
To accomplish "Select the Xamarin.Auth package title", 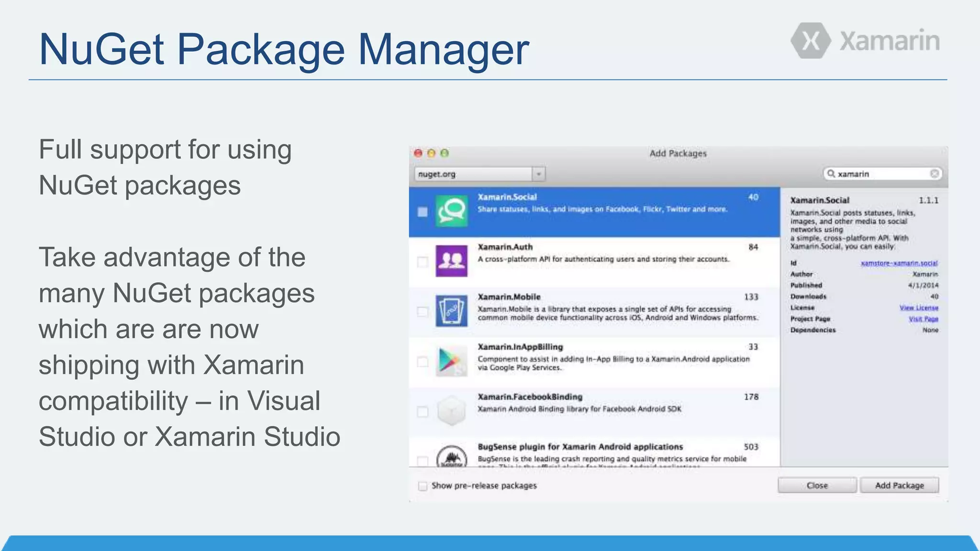I will point(505,247).
